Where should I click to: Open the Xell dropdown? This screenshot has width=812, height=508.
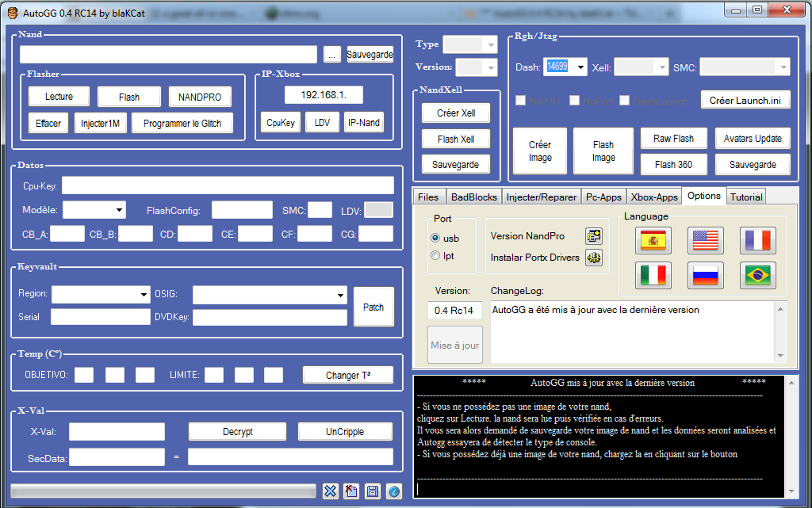coord(641,67)
